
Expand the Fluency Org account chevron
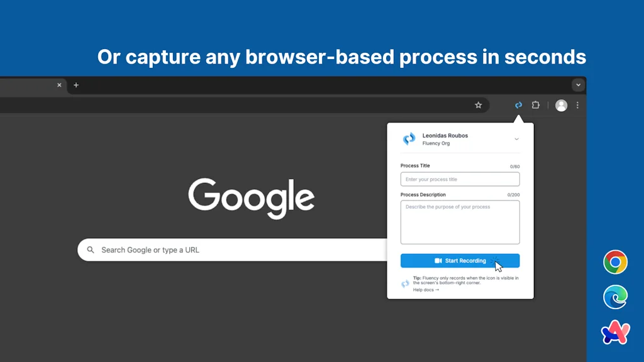tap(516, 139)
